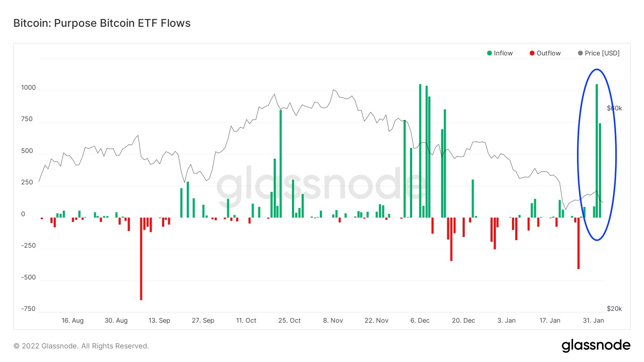Click the gray Price legend dot
Screen dimensions: 644x362
[x=580, y=53]
